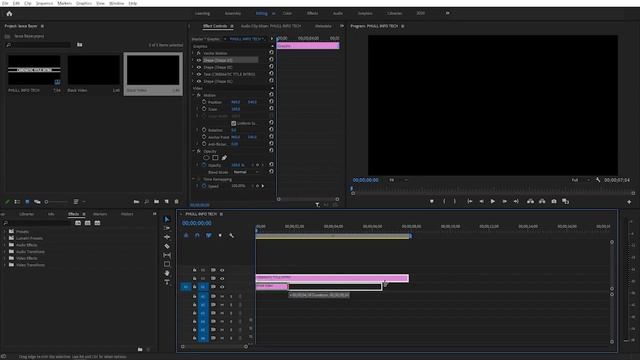This screenshot has height=360, width=640.
Task: Open Program monitor settings wrench
Action: [598, 180]
